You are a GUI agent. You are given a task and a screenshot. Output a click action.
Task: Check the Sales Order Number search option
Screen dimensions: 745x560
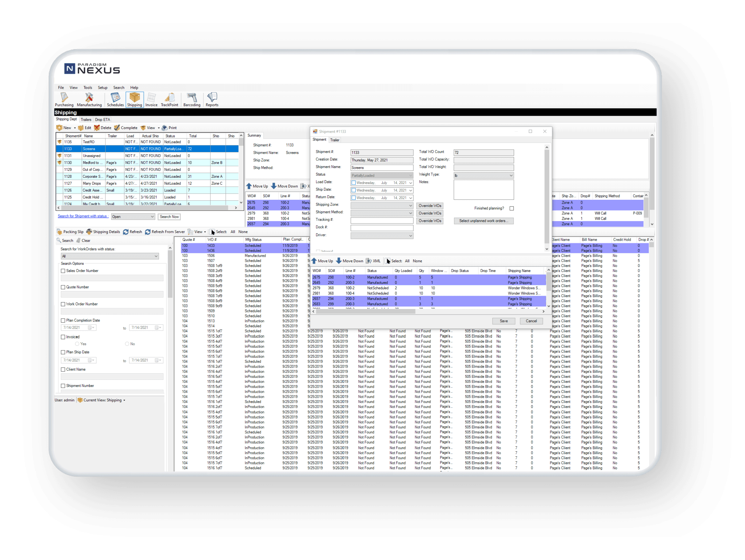click(63, 271)
